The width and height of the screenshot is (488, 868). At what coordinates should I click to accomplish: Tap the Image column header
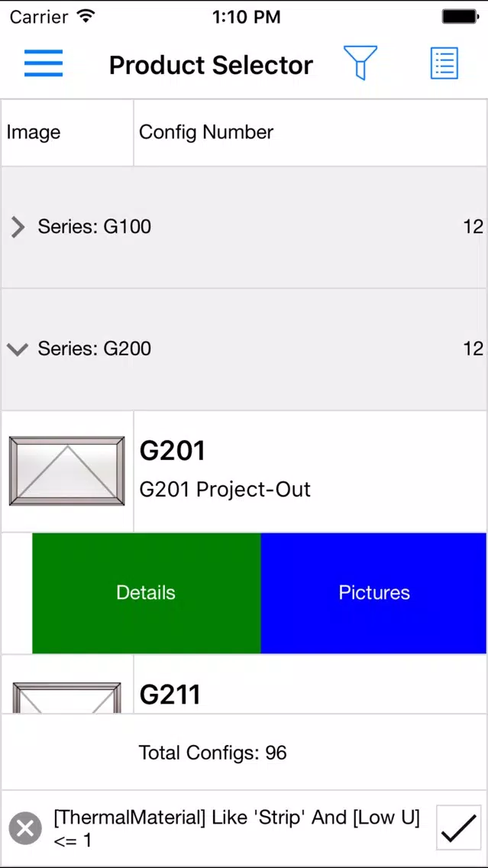pyautogui.click(x=33, y=132)
